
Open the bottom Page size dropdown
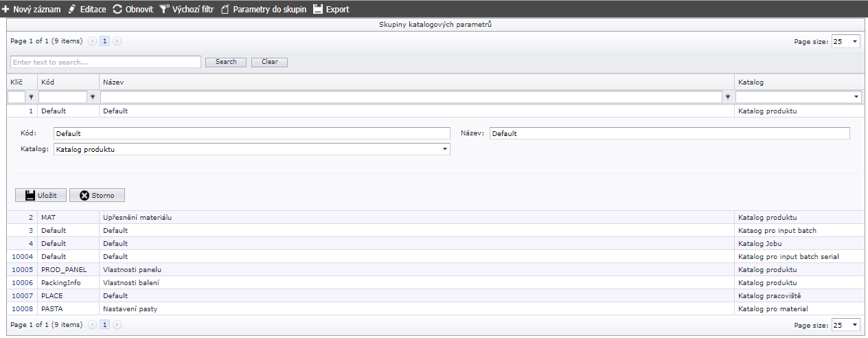tap(854, 325)
